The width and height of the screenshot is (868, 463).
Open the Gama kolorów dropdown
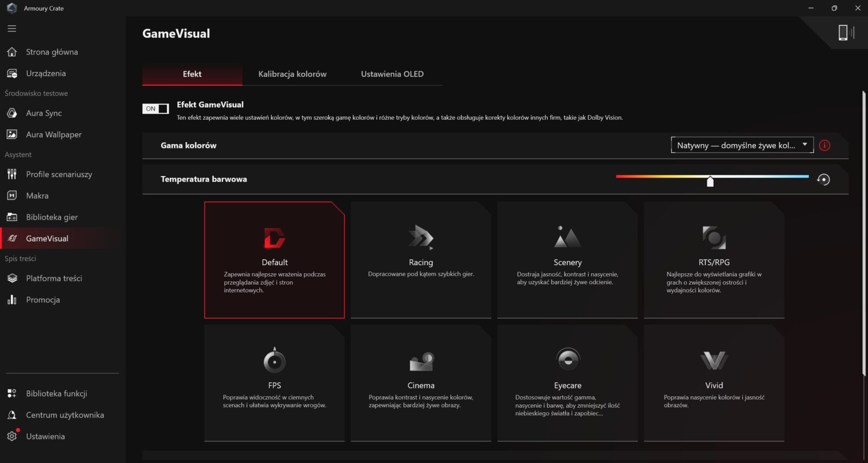click(x=742, y=145)
